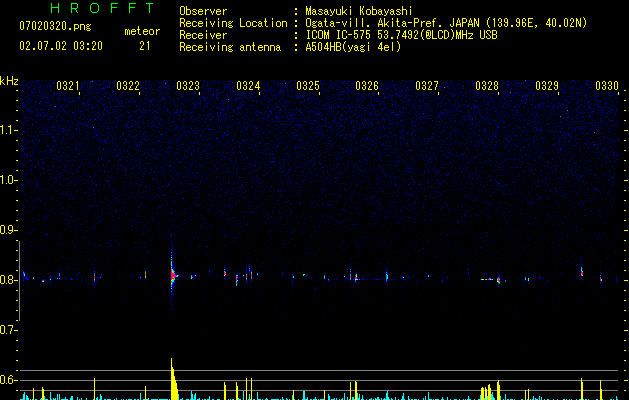Click the 0321 time marker
629x400 pixels.
point(67,85)
